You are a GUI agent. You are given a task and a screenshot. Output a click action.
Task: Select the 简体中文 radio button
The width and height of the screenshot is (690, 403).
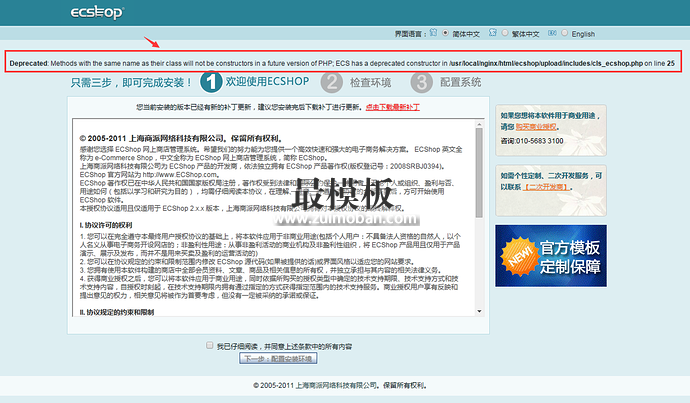coord(445,33)
